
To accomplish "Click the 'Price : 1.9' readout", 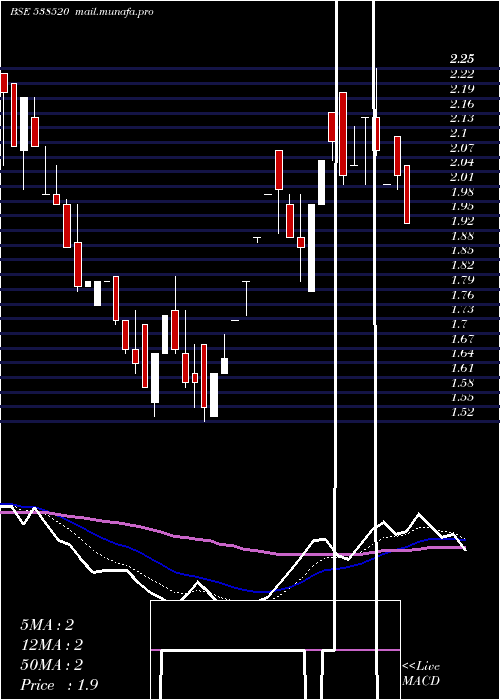I will [59, 685].
